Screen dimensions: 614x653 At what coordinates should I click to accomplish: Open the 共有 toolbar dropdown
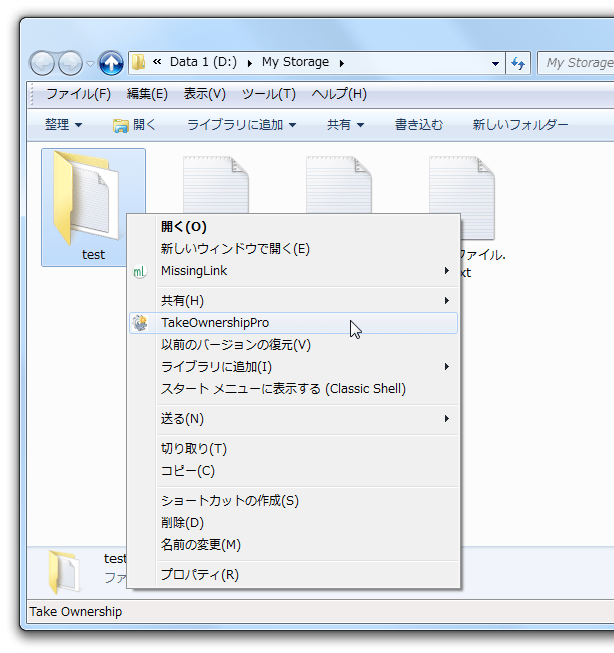click(345, 125)
